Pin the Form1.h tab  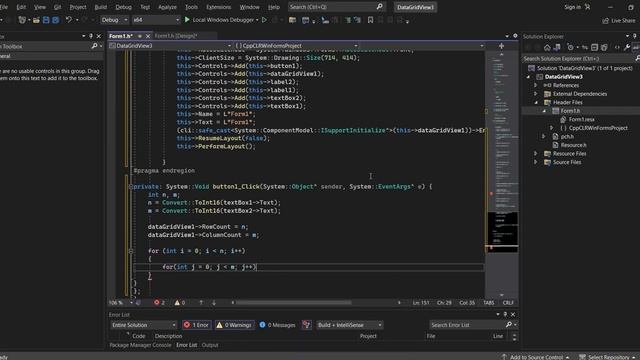pos(140,36)
